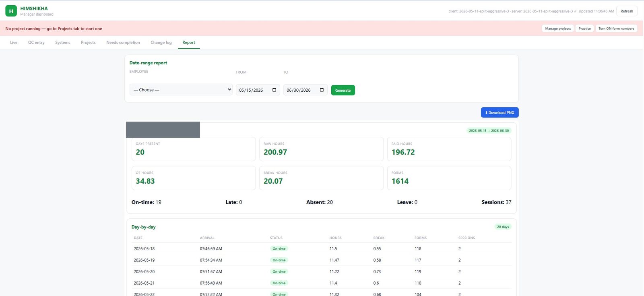Open the Projects tab
The height and width of the screenshot is (296, 644).
pos(88,42)
